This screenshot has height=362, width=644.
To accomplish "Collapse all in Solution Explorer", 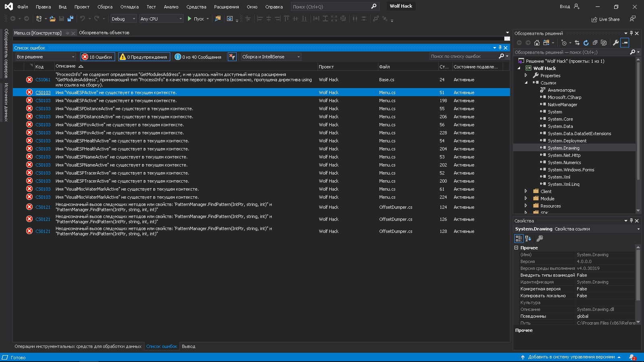I will coord(595,43).
